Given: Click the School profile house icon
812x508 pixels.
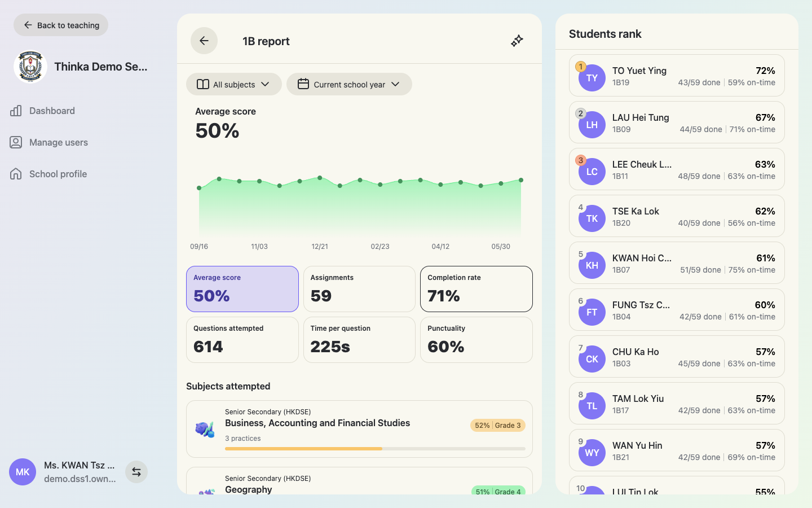Looking at the screenshot, I should click(16, 174).
